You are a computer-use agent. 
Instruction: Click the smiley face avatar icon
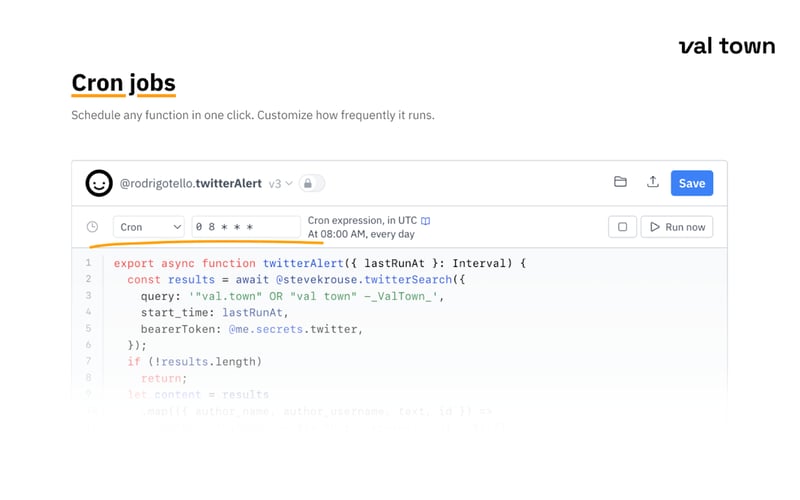click(99, 183)
